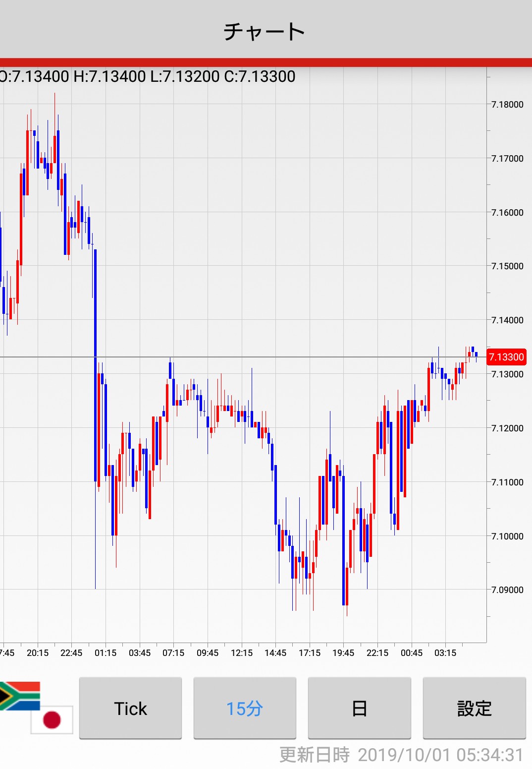Click the 7.10000 price axis label
This screenshot has height=769, width=532.
(507, 536)
